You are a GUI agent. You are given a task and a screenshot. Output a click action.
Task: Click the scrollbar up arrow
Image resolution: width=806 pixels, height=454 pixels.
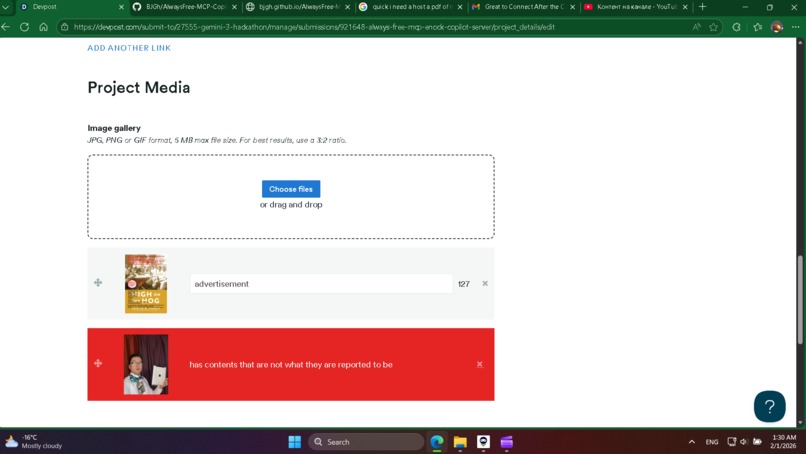pyautogui.click(x=800, y=42)
